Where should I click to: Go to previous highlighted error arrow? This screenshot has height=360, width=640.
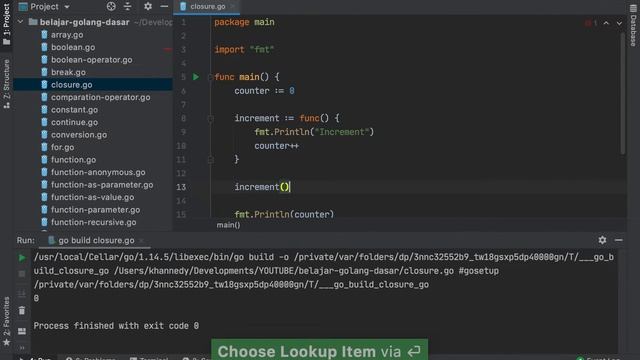pos(606,23)
